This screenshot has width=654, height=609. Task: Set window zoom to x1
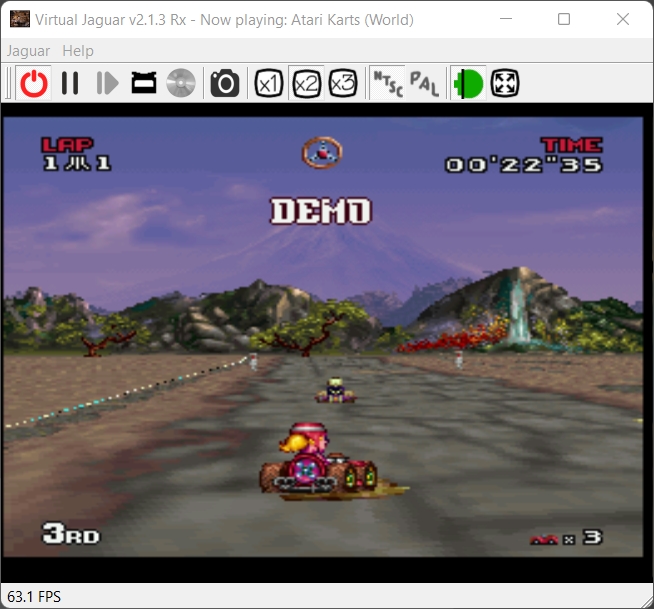[269, 83]
